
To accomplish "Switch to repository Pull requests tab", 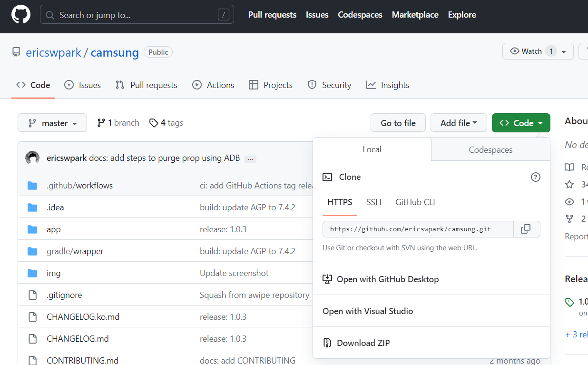I will pos(147,85).
